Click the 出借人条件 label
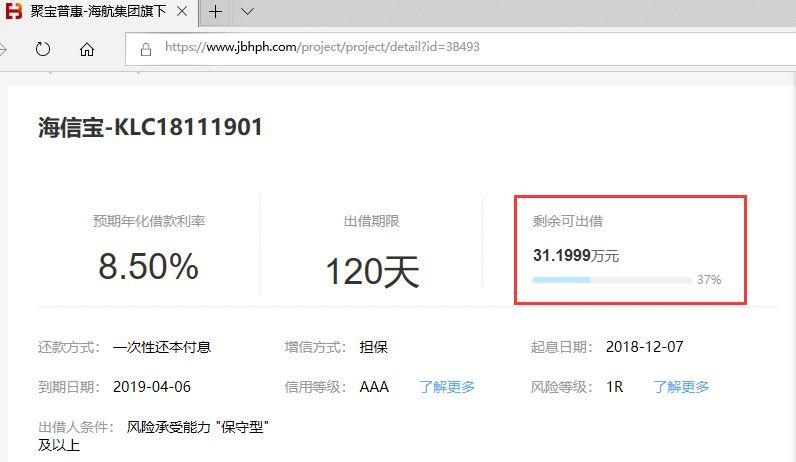 [76, 427]
